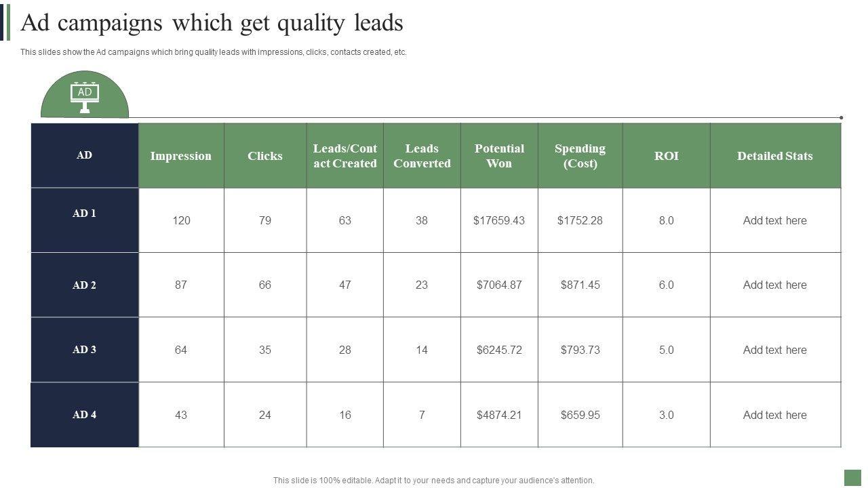Click AD 1's 'Add text here' placeholder
The height and width of the screenshot is (488, 868).
pyautogui.click(x=775, y=220)
